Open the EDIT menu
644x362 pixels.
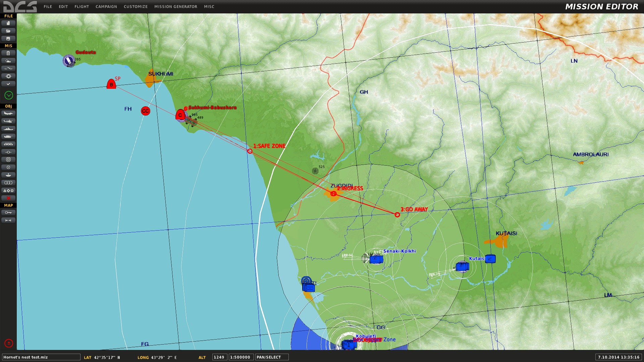pos(63,7)
